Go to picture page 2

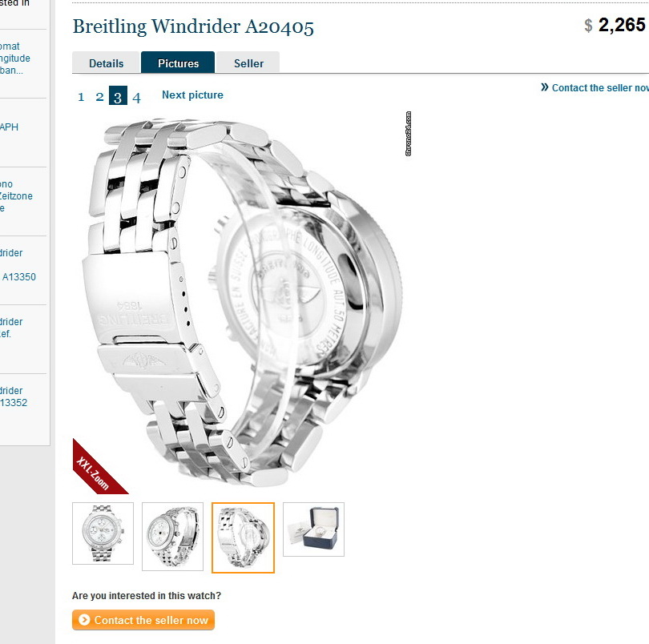[x=99, y=97]
